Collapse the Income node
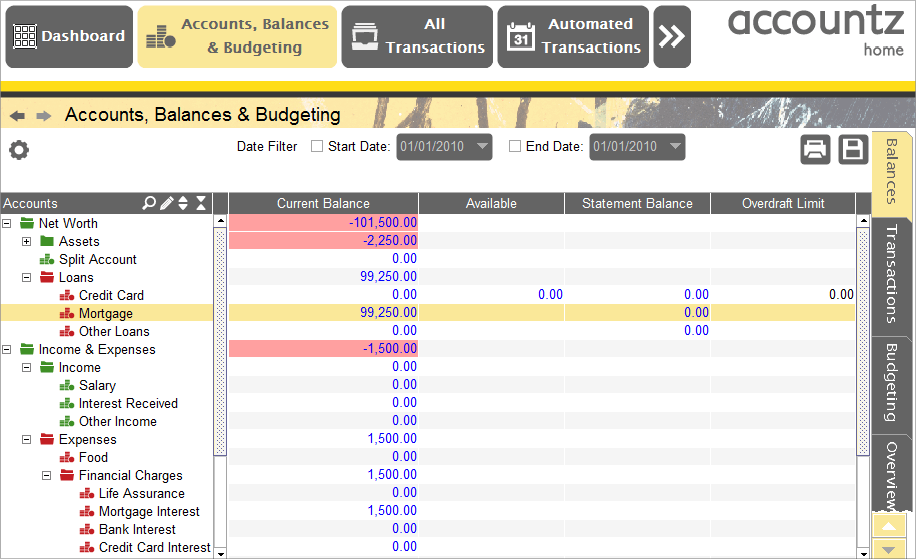Image resolution: width=916 pixels, height=559 pixels. [x=26, y=367]
